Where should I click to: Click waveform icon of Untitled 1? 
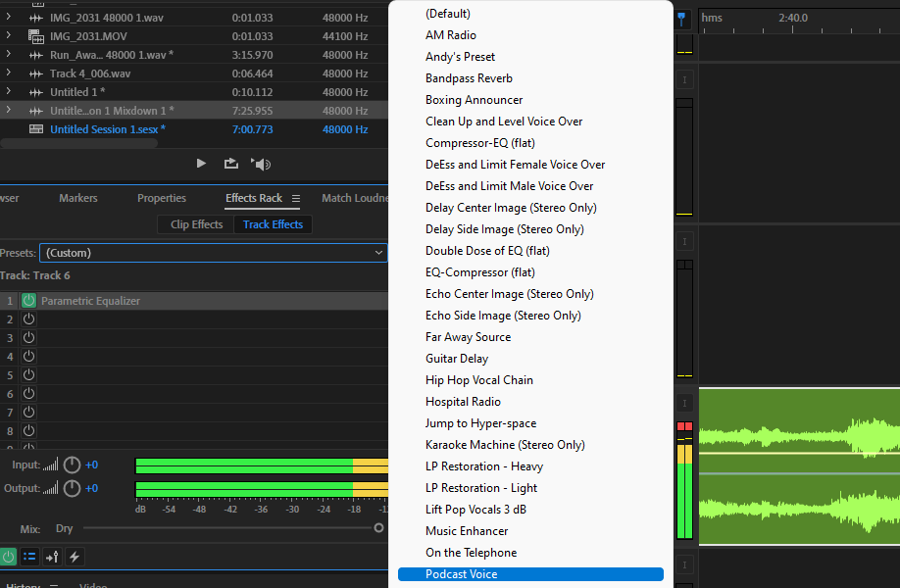pos(35,92)
